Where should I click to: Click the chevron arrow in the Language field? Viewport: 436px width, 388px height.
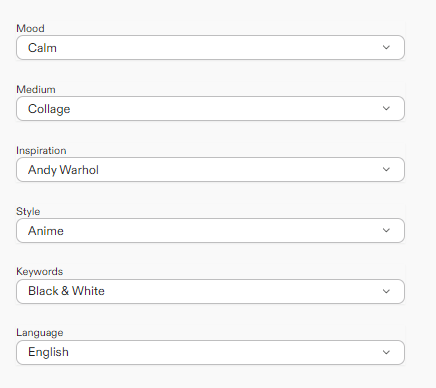[x=386, y=352]
